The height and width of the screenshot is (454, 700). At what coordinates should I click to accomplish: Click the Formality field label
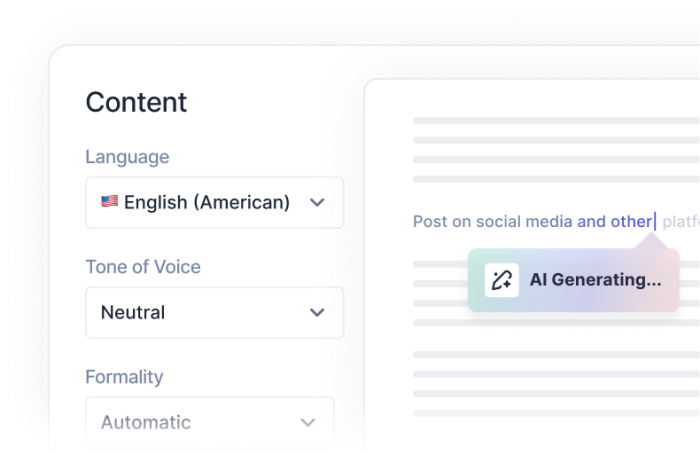tap(124, 377)
